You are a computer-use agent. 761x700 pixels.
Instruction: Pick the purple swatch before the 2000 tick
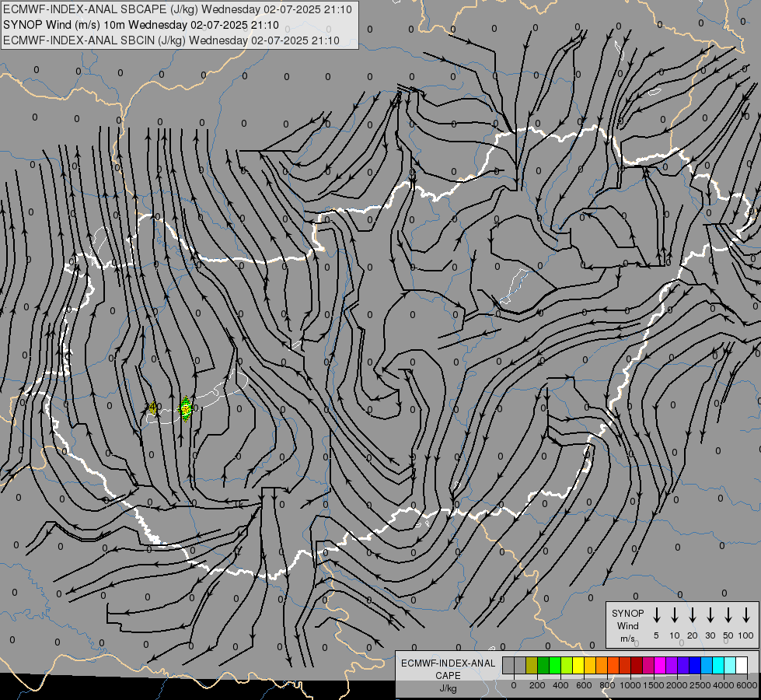[672, 665]
